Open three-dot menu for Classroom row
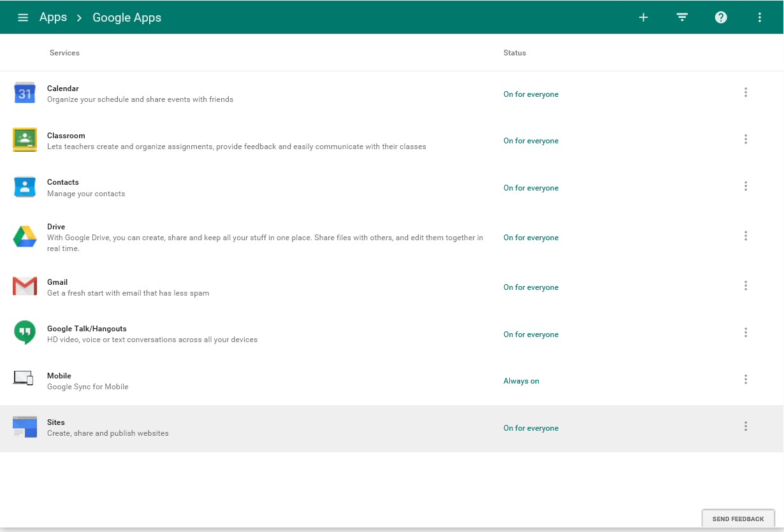Screen dimensions: 784x532 tap(746, 139)
